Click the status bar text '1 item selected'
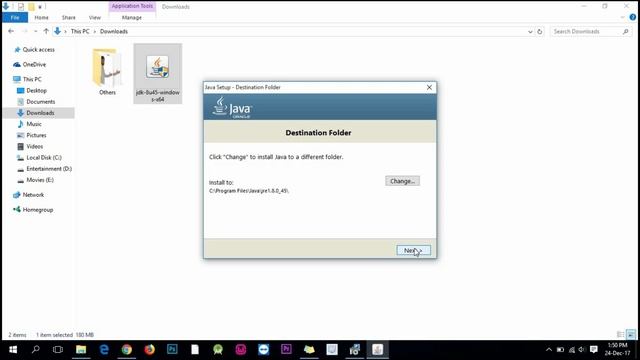Image resolution: width=640 pixels, height=360 pixels. [x=54, y=335]
